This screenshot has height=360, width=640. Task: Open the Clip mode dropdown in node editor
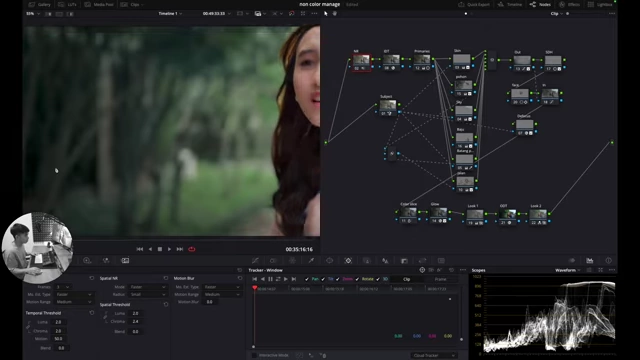pos(556,13)
